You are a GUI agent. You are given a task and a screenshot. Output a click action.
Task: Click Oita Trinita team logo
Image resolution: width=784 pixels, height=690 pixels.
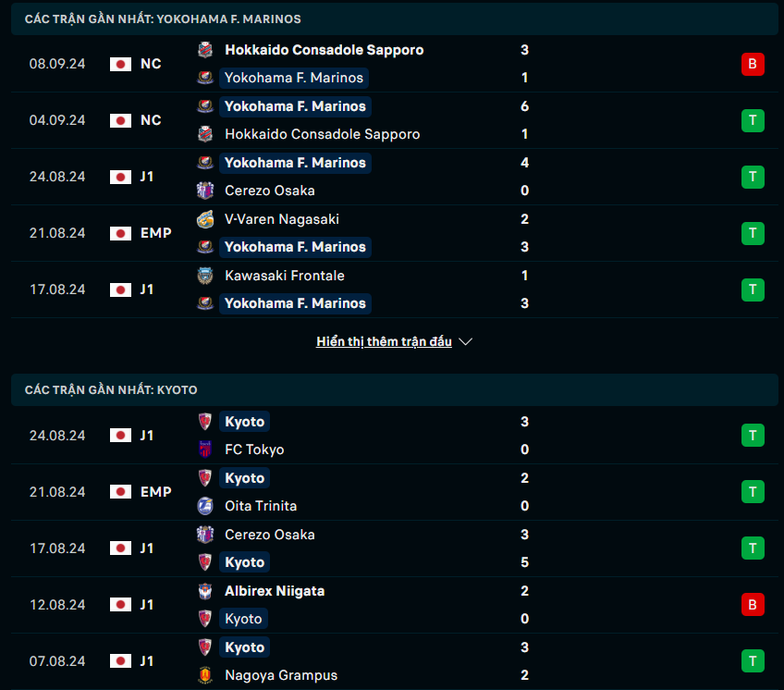coord(205,506)
